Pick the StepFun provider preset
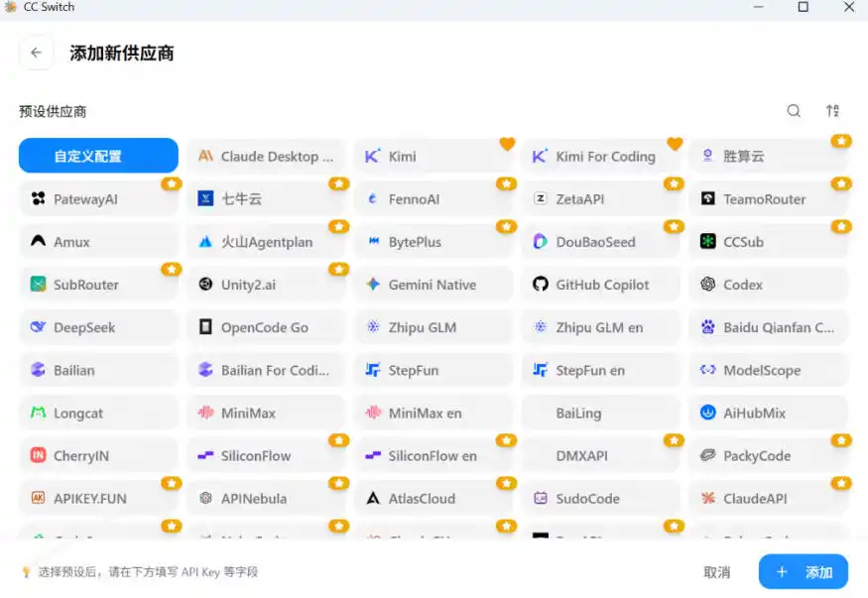868x598 pixels. [434, 370]
